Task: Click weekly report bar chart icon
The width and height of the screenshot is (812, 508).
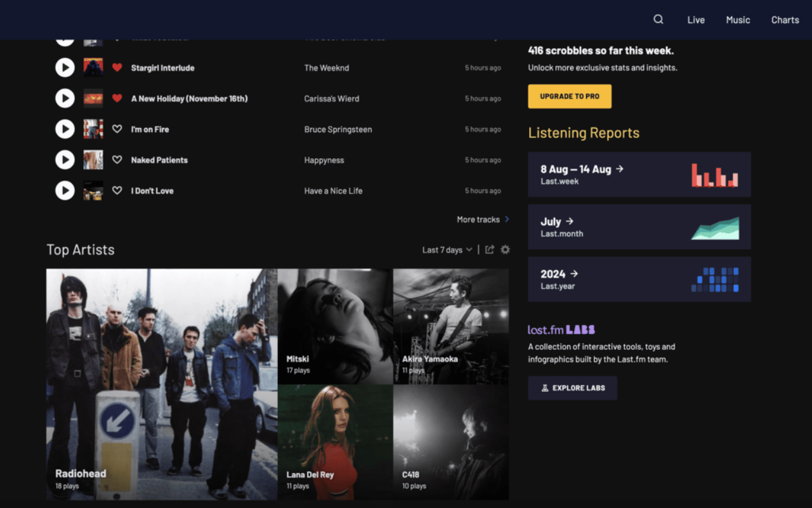Action: point(715,175)
